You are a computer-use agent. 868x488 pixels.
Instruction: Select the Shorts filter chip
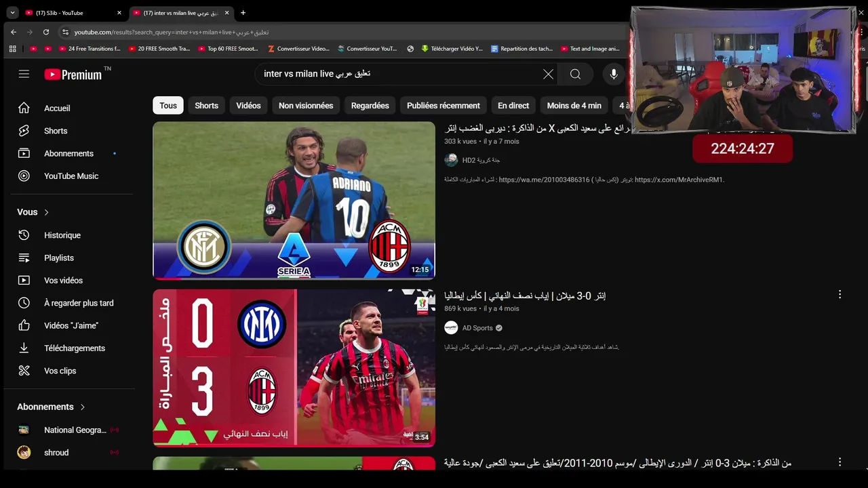[x=207, y=105]
